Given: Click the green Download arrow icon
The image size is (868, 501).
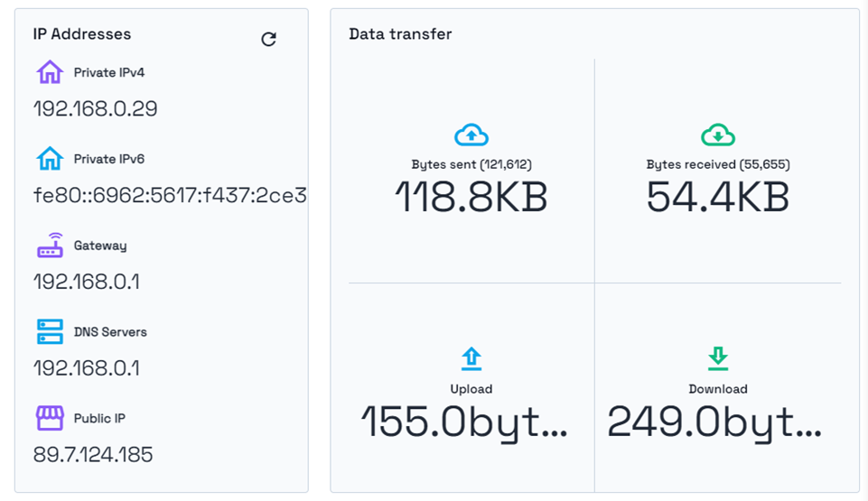Looking at the screenshot, I should pyautogui.click(x=718, y=359).
